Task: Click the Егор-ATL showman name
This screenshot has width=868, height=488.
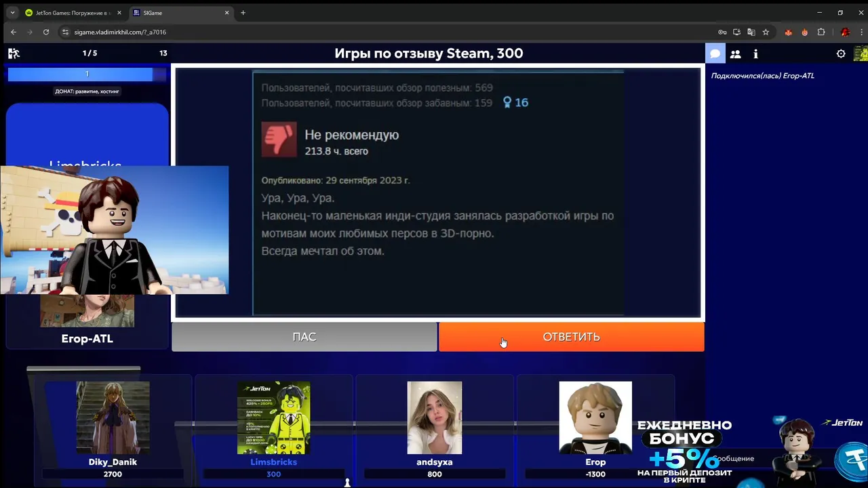Action: point(87,338)
